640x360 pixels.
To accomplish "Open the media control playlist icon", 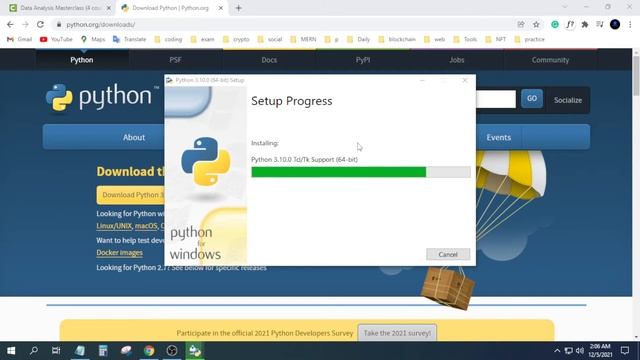I will [600, 24].
